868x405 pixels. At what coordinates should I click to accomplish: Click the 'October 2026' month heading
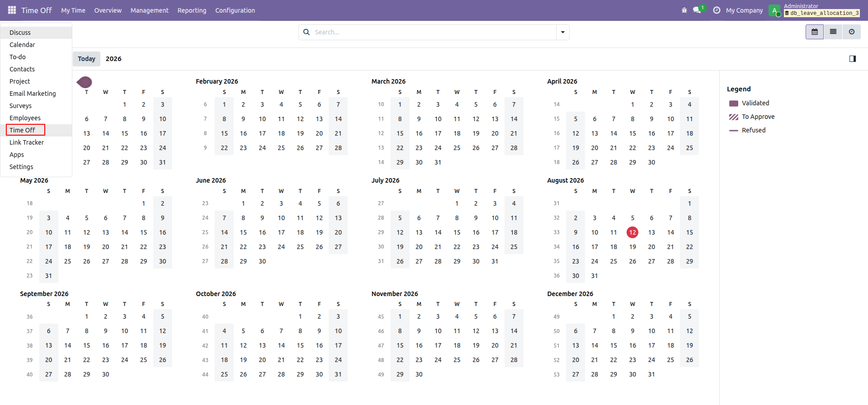[216, 294]
